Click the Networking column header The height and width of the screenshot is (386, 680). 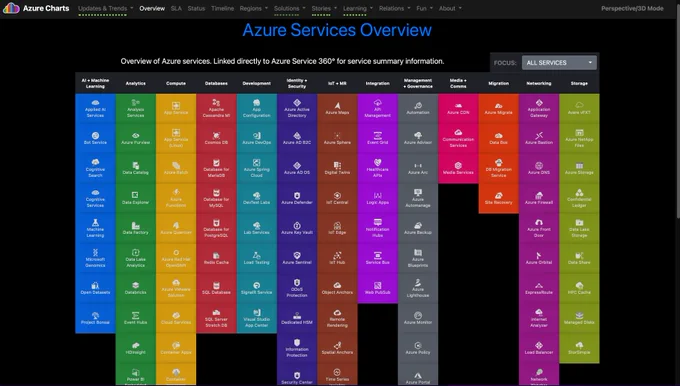pos(539,83)
